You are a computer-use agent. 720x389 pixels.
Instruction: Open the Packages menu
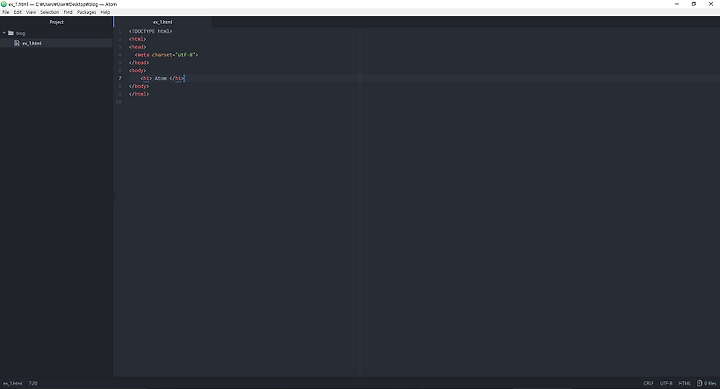click(86, 12)
